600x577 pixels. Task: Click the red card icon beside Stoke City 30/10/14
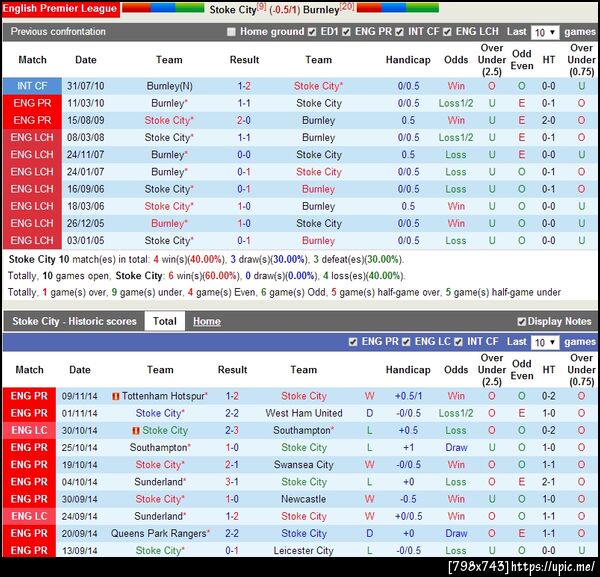tap(135, 431)
